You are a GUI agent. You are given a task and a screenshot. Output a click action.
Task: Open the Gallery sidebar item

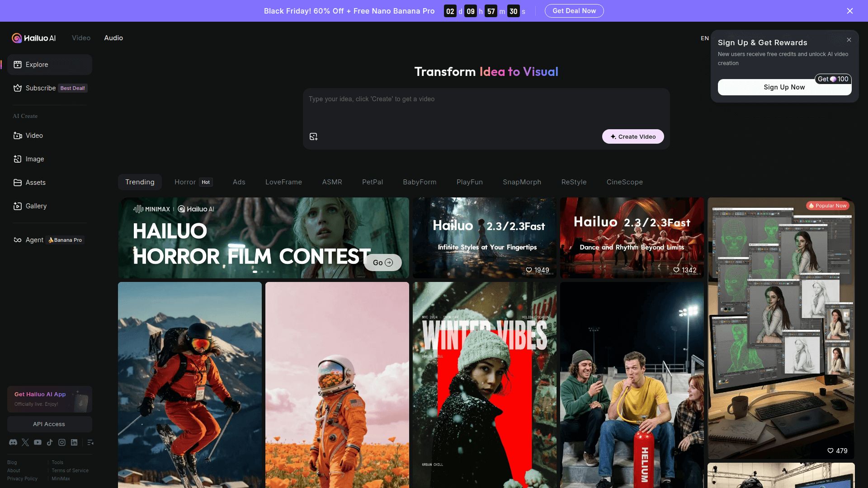point(36,206)
